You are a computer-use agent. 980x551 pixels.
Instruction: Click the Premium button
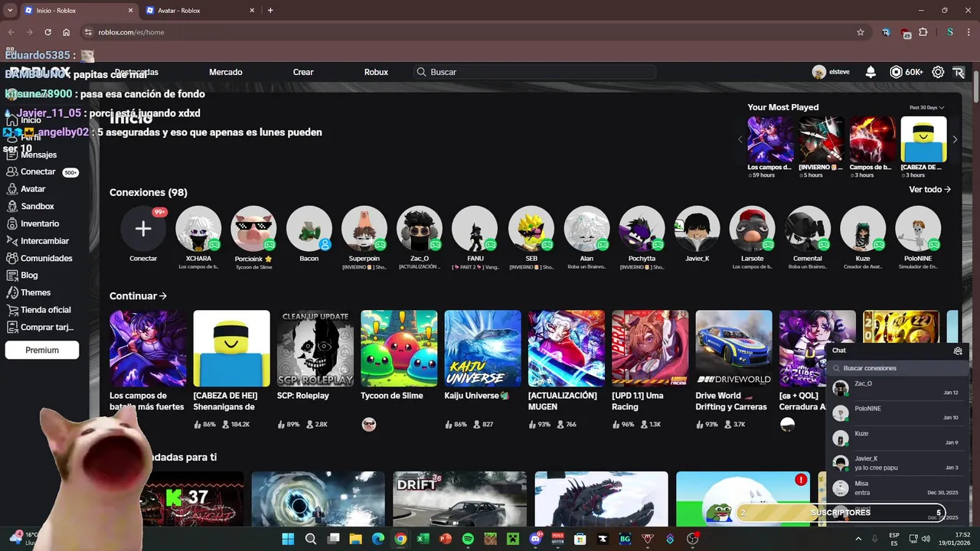(x=42, y=350)
